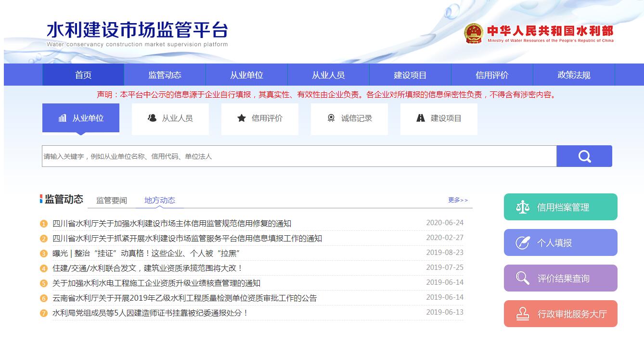Select 从业单位 in the navigation bar
644x343 pixels.
[246, 75]
